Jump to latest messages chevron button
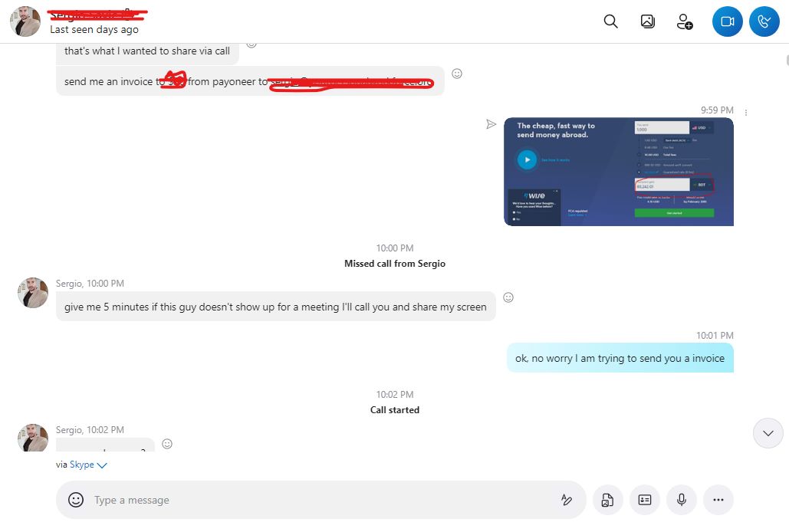Viewport: 789px width, 532px height. coord(768,433)
